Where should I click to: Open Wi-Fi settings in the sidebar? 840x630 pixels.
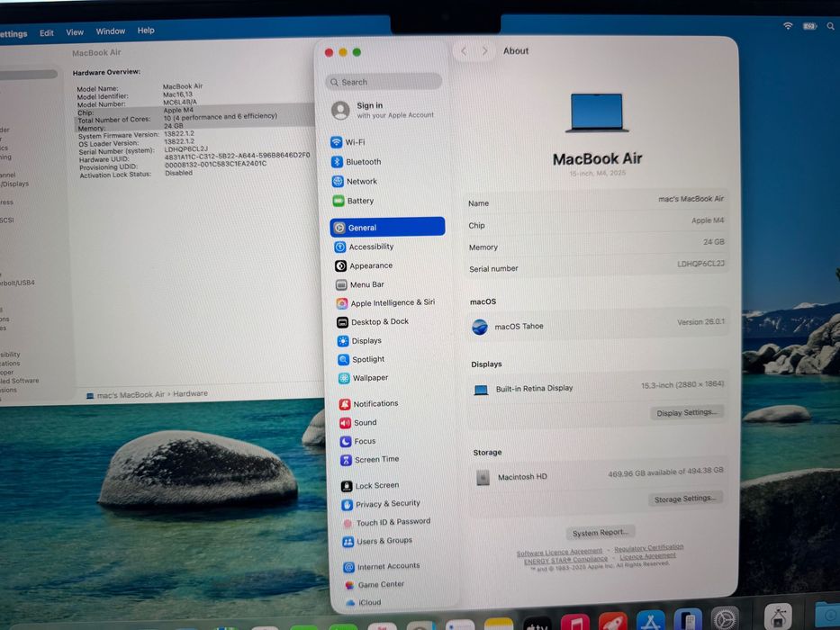348,142
